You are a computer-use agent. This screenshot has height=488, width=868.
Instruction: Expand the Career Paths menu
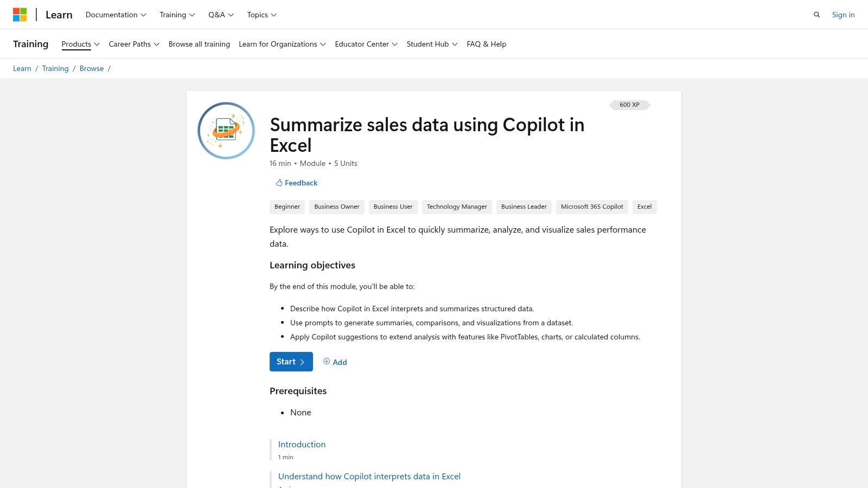pos(133,44)
